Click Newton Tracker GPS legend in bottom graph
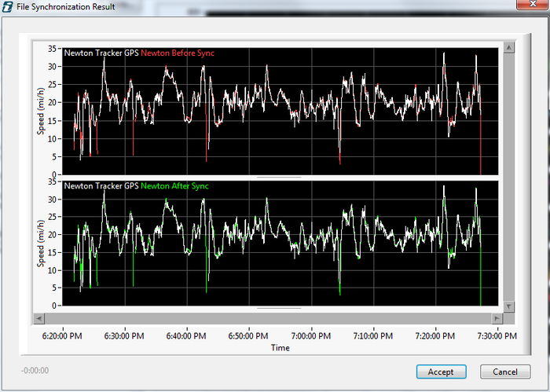550x392 pixels. point(101,186)
